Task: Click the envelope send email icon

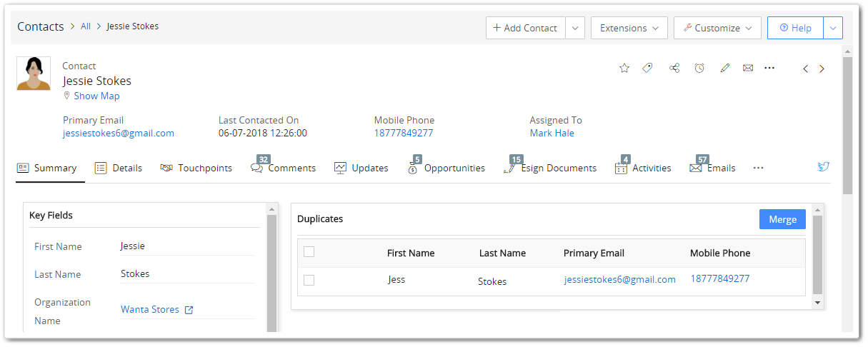Action: tap(748, 69)
